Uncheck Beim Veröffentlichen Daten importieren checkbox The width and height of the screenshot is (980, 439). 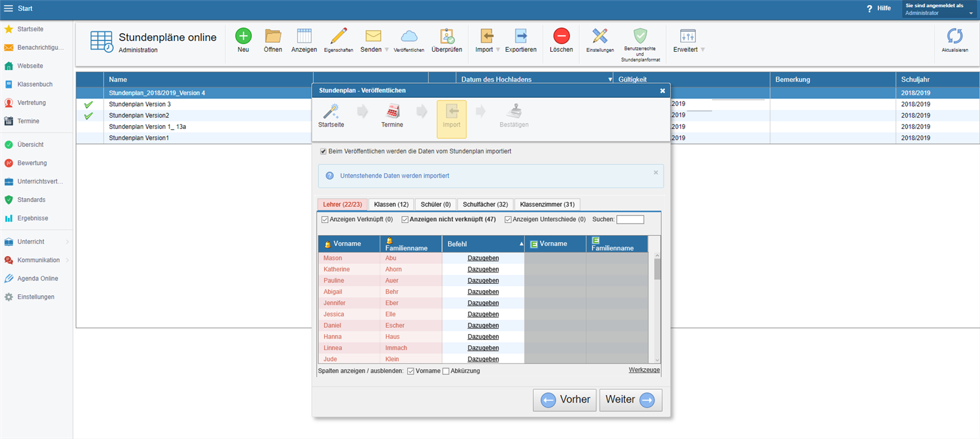pos(323,151)
